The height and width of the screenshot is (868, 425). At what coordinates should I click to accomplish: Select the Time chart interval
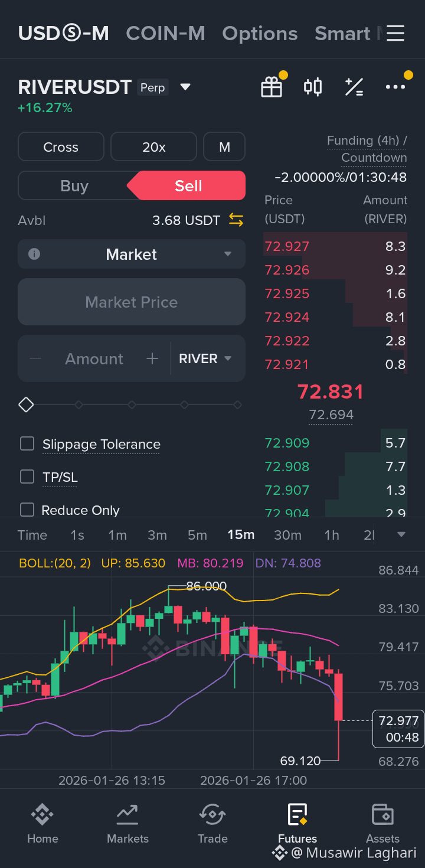click(x=32, y=535)
